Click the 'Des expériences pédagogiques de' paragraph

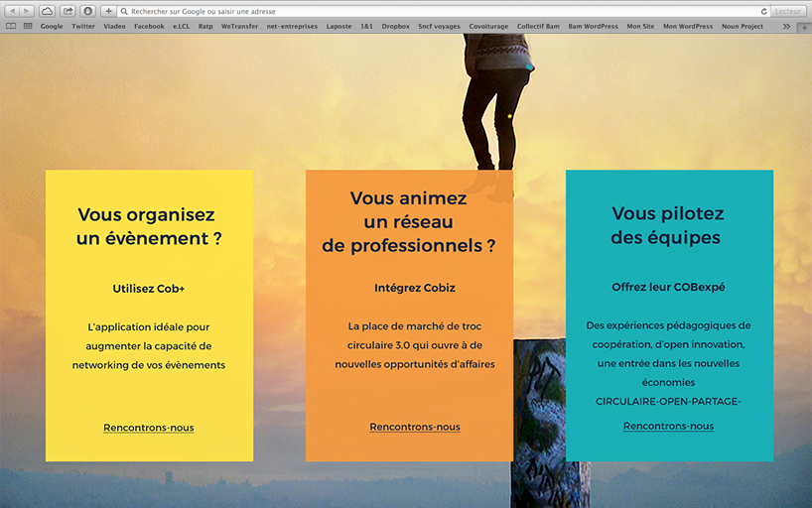click(668, 325)
